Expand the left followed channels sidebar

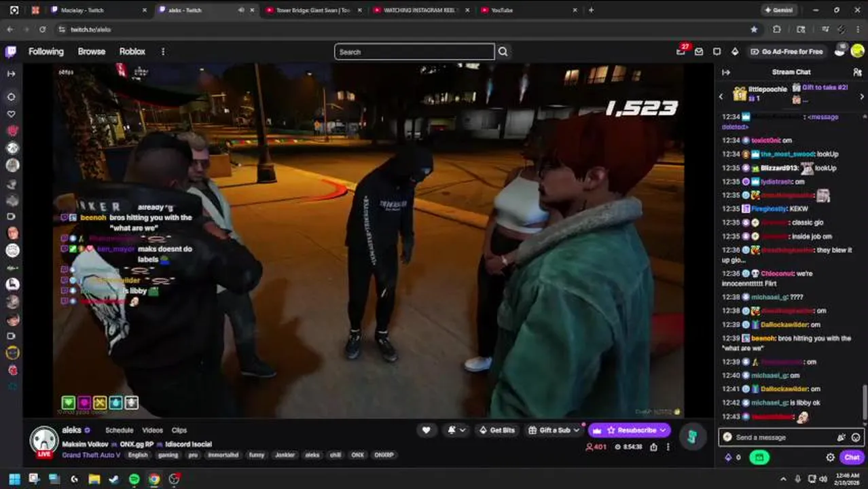(11, 73)
